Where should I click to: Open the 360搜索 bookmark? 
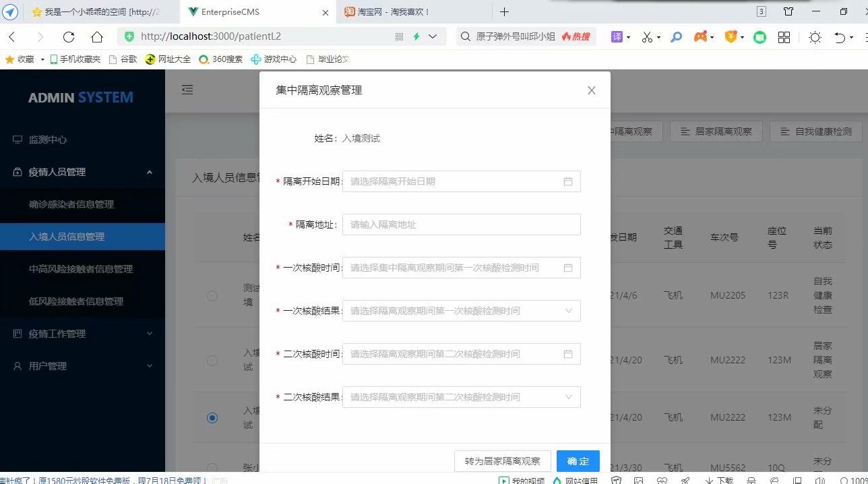click(221, 59)
